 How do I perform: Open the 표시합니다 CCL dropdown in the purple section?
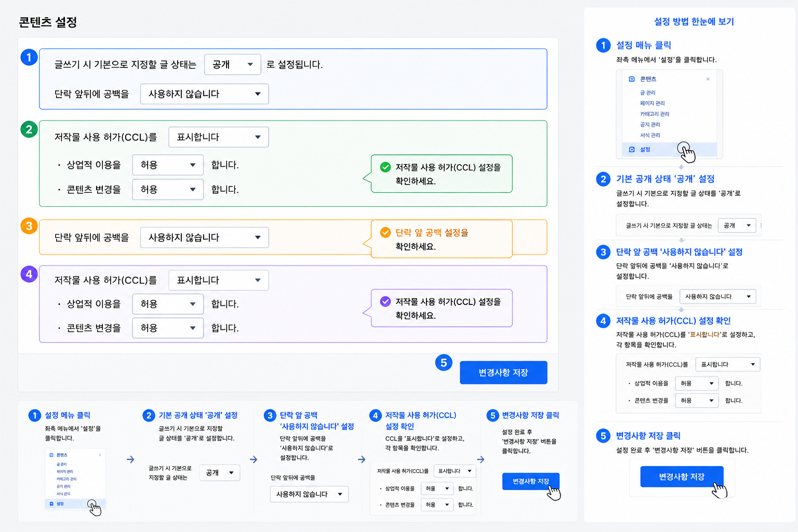pos(218,280)
